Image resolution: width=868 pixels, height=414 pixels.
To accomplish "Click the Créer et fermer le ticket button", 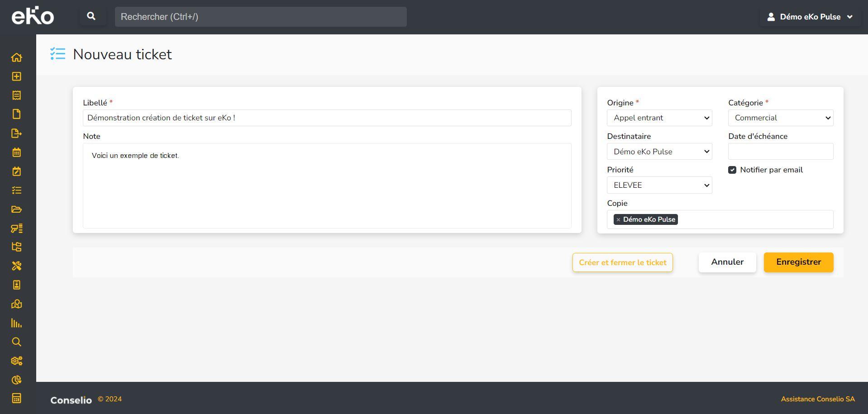I will click(x=623, y=262).
